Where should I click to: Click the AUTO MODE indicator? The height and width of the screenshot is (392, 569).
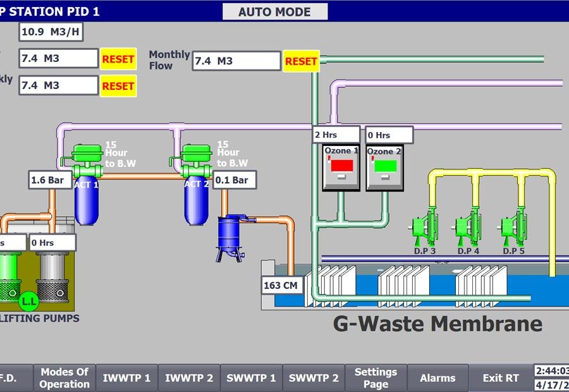(275, 11)
